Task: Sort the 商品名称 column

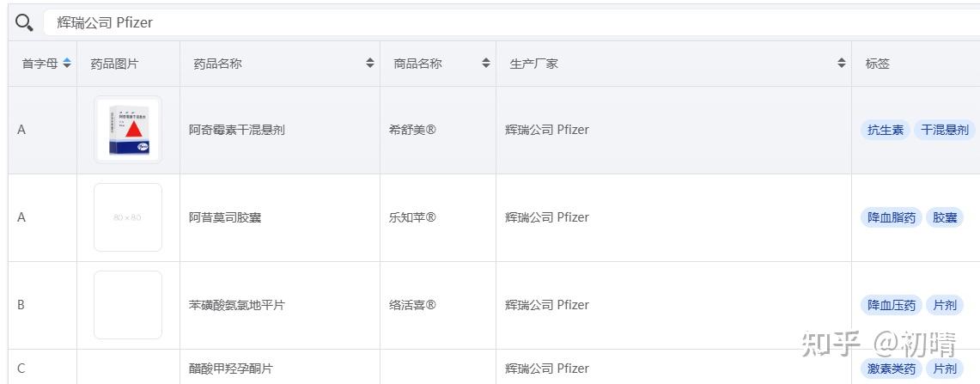Action: 486,63
